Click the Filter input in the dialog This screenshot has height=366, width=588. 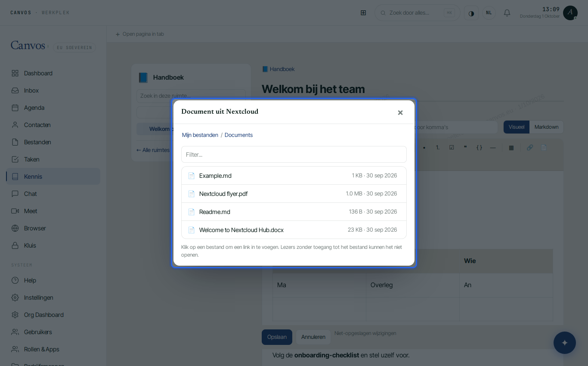click(294, 155)
